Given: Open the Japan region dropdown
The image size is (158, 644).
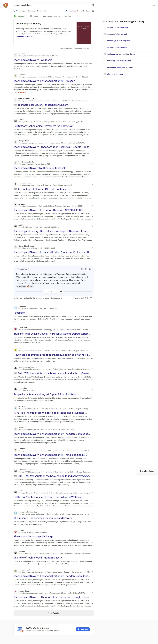Looking at the screenshot, I should coord(37,16).
